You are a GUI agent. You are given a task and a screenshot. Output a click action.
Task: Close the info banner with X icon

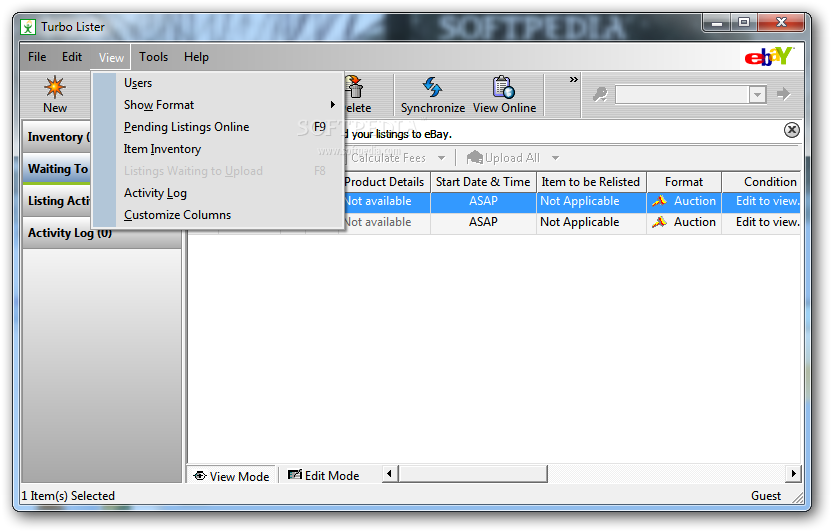click(792, 130)
